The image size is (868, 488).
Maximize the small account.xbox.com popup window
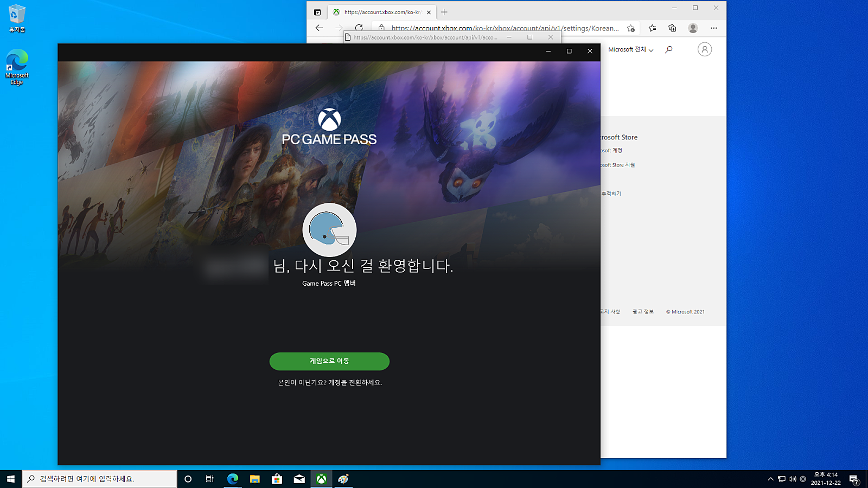(530, 37)
